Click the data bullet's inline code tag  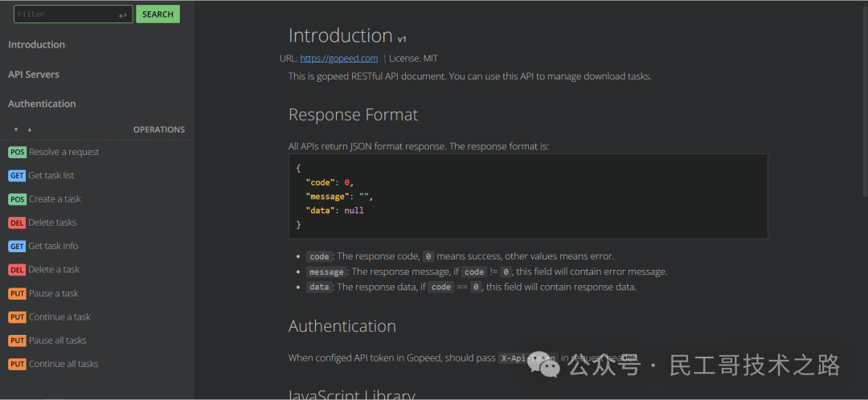[319, 287]
